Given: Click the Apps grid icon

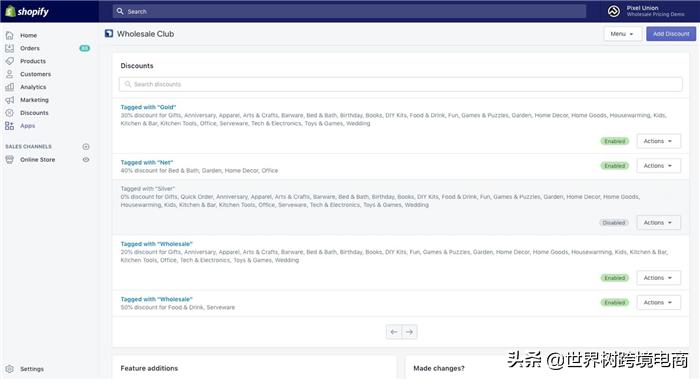Looking at the screenshot, I should tap(9, 126).
